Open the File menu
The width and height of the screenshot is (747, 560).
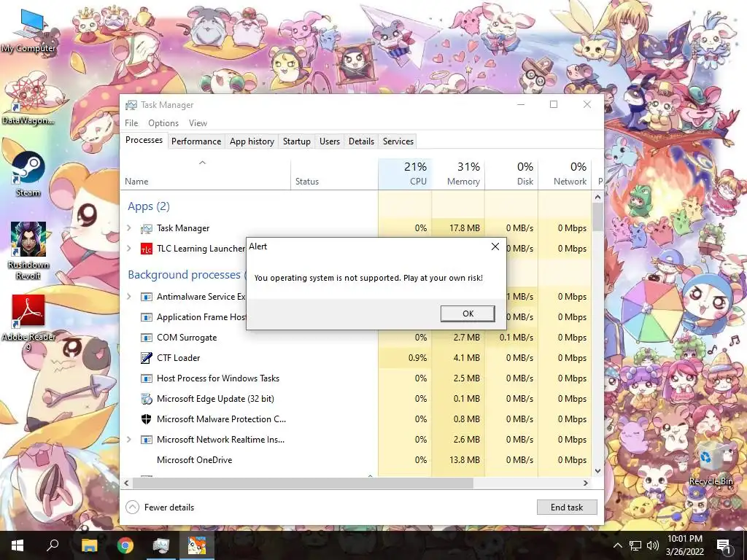(x=131, y=122)
